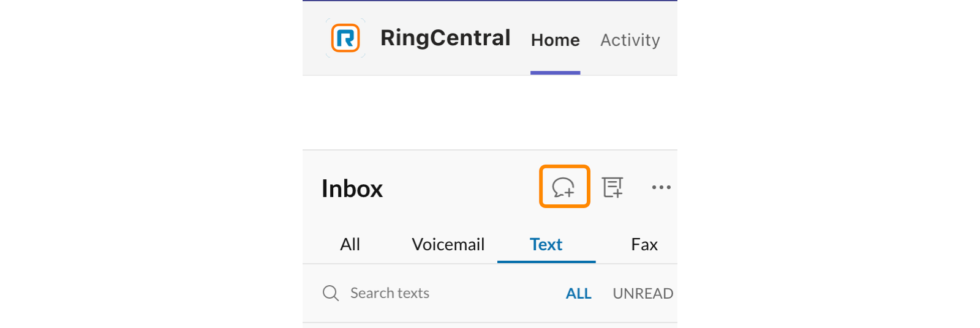Show only unread text messages
This screenshot has width=980, height=328.
click(643, 294)
